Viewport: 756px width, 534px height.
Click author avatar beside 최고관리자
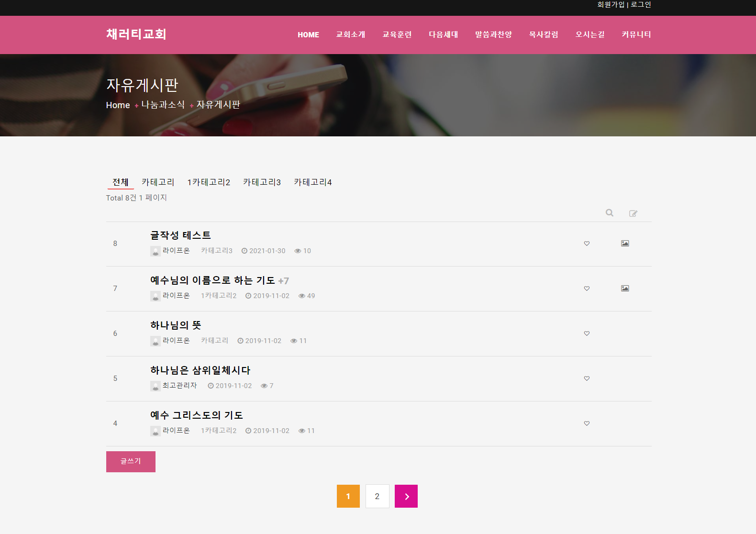pos(156,386)
